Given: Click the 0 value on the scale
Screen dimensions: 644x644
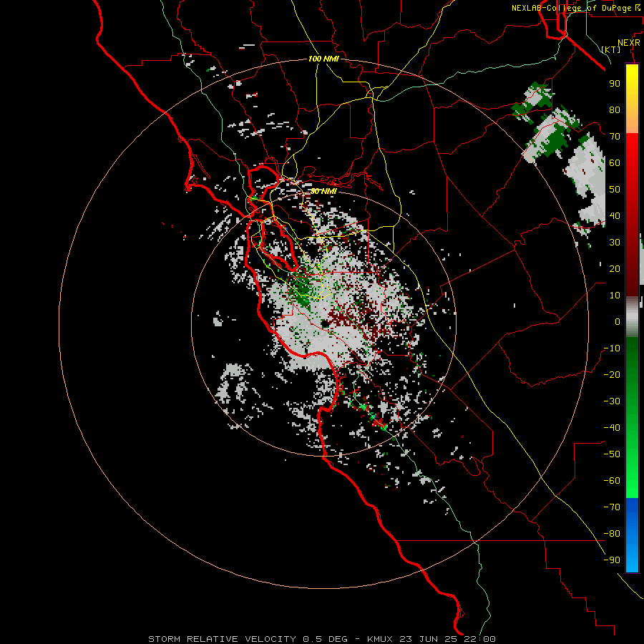Looking at the screenshot, I should (618, 321).
